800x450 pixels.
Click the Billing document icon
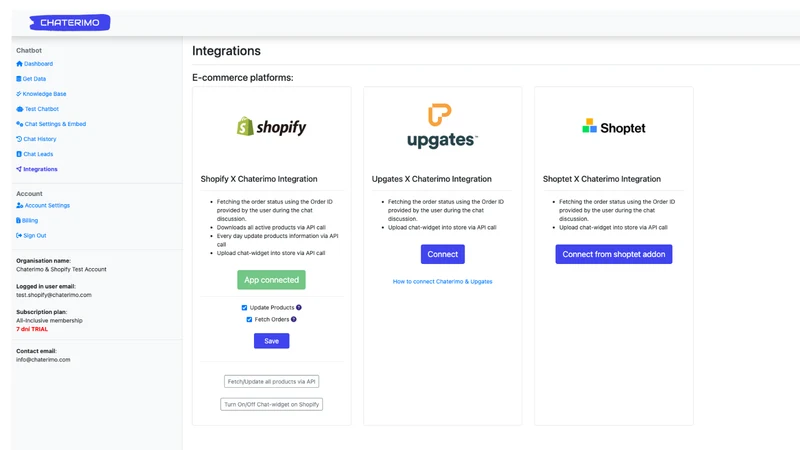click(18, 220)
